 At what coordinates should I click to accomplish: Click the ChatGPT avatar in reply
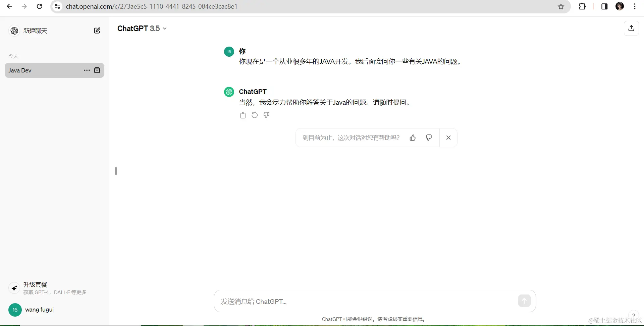pos(229,92)
